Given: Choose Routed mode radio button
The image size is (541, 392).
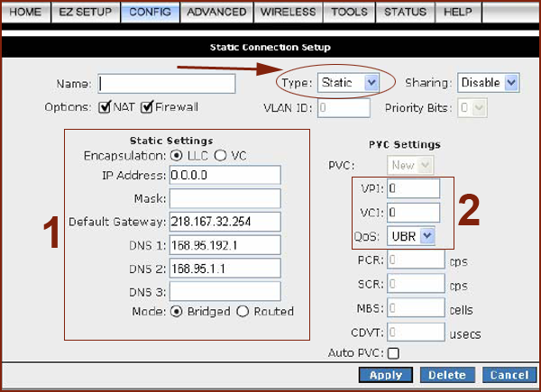Looking at the screenshot, I should pyautogui.click(x=242, y=311).
